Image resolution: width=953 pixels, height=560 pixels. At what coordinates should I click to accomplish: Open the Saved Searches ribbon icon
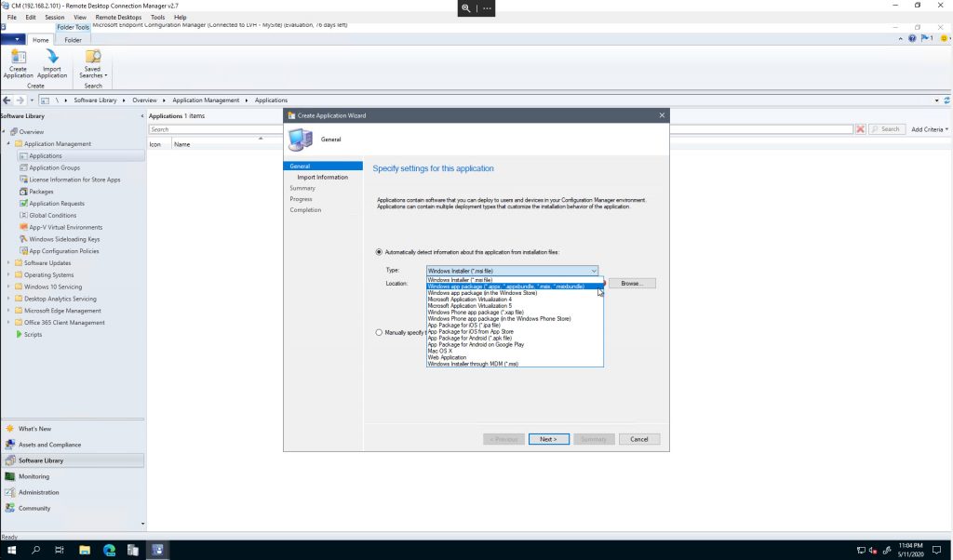pyautogui.click(x=93, y=57)
